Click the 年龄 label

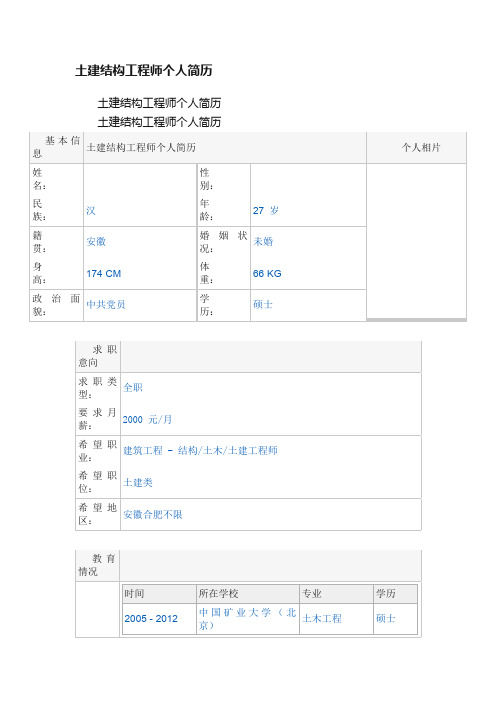206,210
